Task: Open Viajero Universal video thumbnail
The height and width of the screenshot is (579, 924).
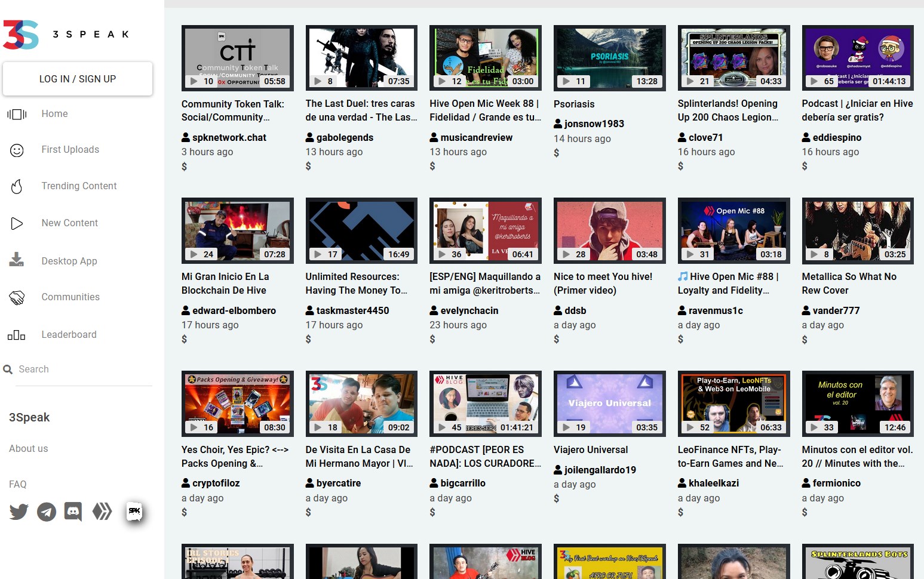Action: (610, 404)
